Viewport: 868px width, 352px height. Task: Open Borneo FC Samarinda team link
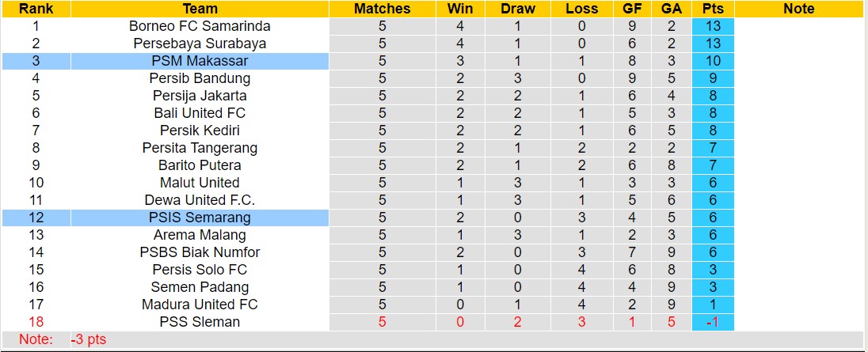200,26
